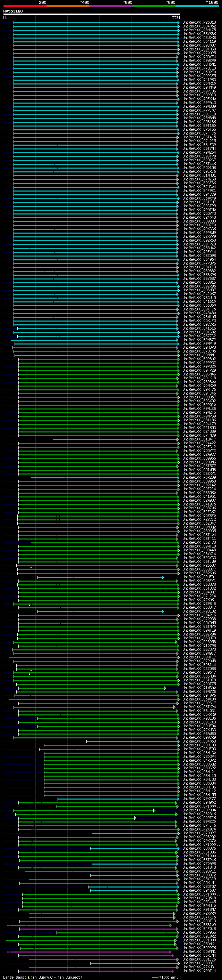Open hit UniRef100_C3U0K8
The width and height of the screenshot is (222, 980).
pyautogui.click(x=199, y=38)
